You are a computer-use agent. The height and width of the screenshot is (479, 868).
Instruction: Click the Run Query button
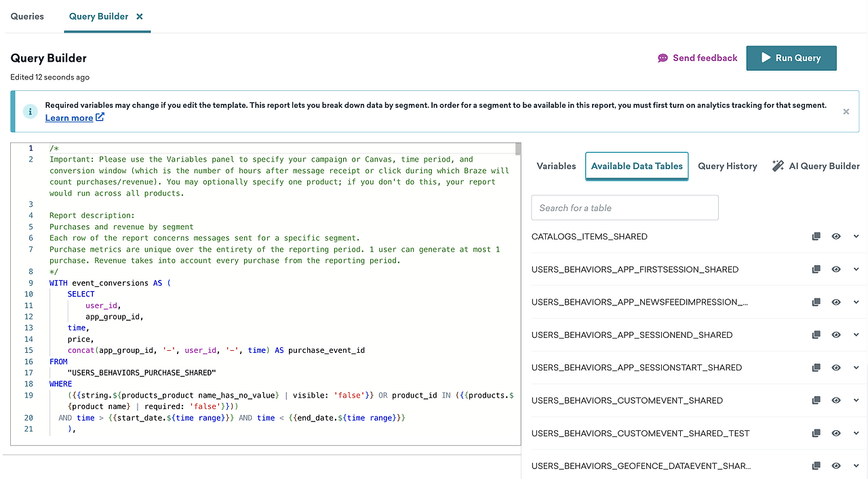click(x=791, y=58)
